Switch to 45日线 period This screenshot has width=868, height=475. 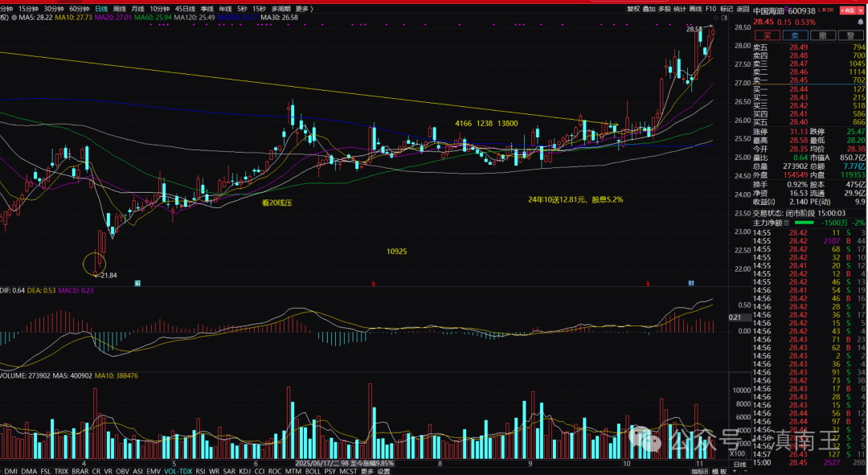tap(186, 9)
